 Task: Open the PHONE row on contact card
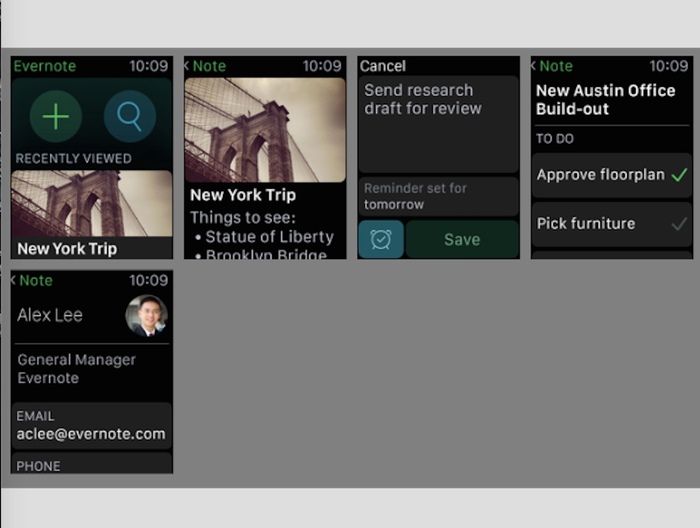pos(92,463)
